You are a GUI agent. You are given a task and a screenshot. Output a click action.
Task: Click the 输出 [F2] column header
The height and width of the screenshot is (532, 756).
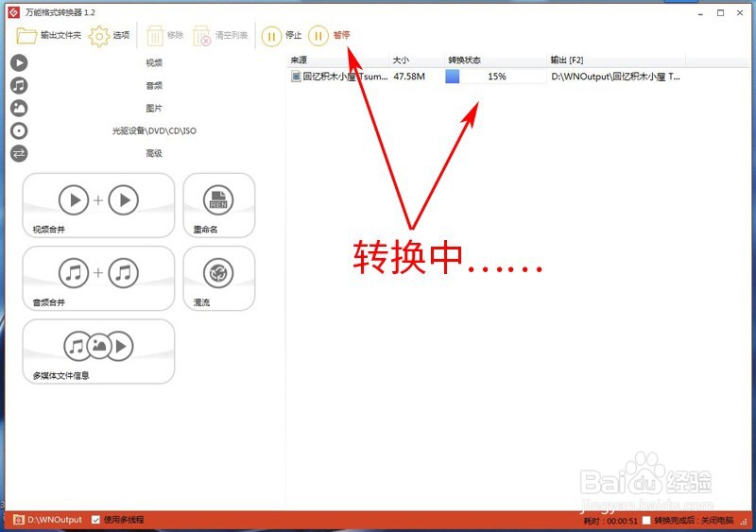click(616, 60)
